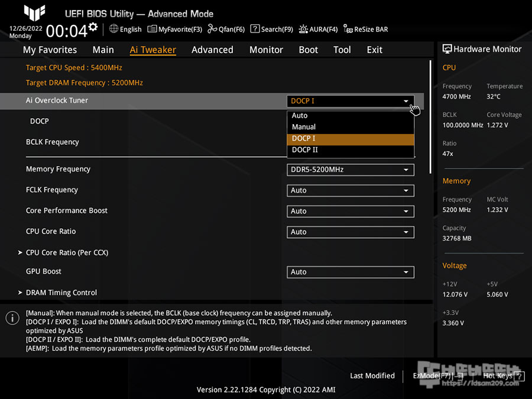Screen dimensions: 532x399
Task: Click the English language label
Action: [131, 29]
